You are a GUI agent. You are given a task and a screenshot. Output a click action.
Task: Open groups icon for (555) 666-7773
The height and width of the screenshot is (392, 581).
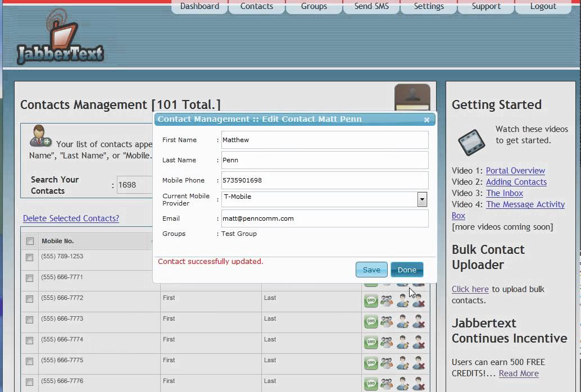[x=387, y=322]
